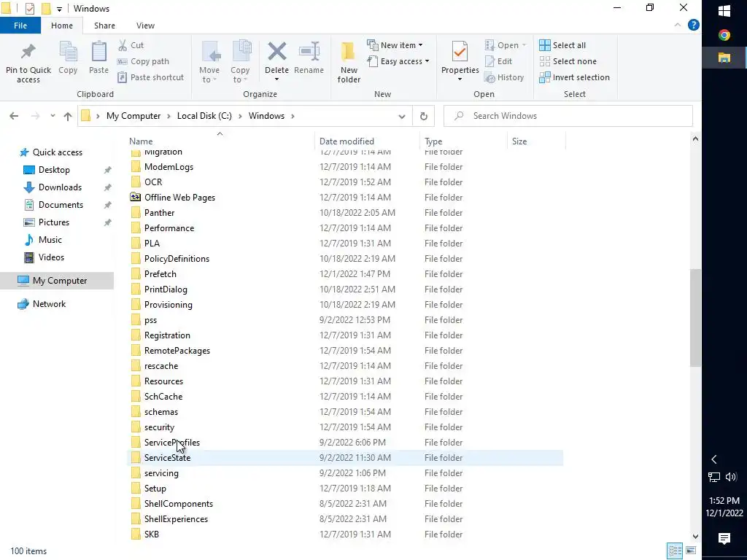Screen dimensions: 747x560
Task: Click Local Disk (C:) in breadcrumb
Action: pos(204,116)
